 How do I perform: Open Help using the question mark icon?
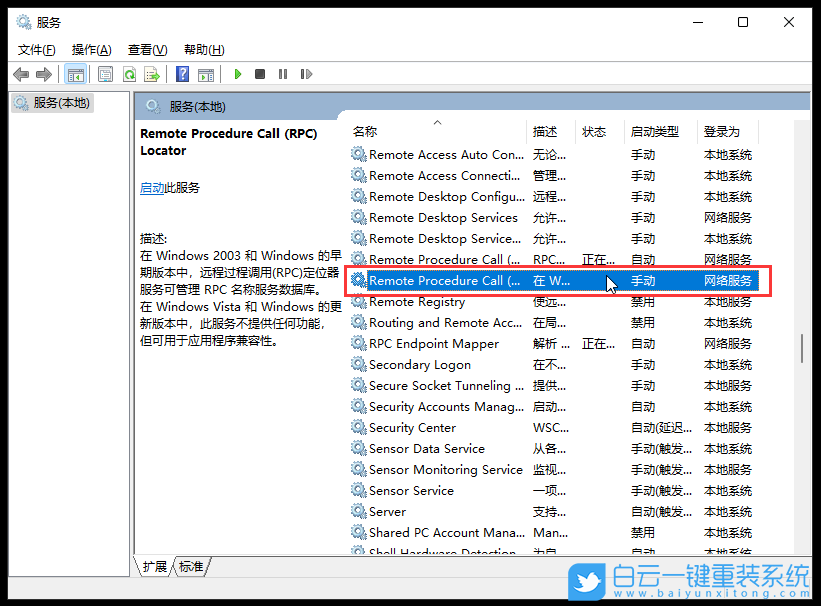[x=182, y=73]
